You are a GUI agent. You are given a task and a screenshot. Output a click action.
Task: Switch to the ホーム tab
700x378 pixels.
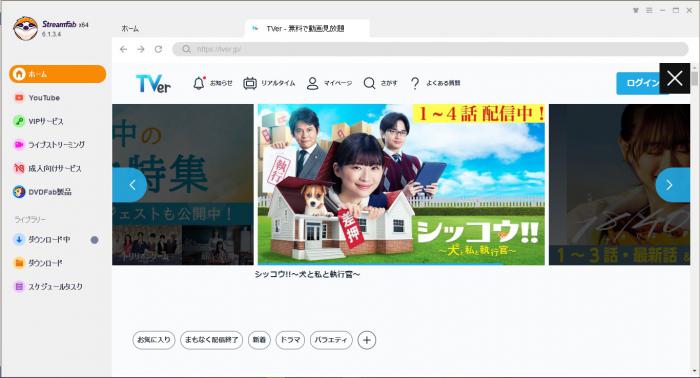130,29
